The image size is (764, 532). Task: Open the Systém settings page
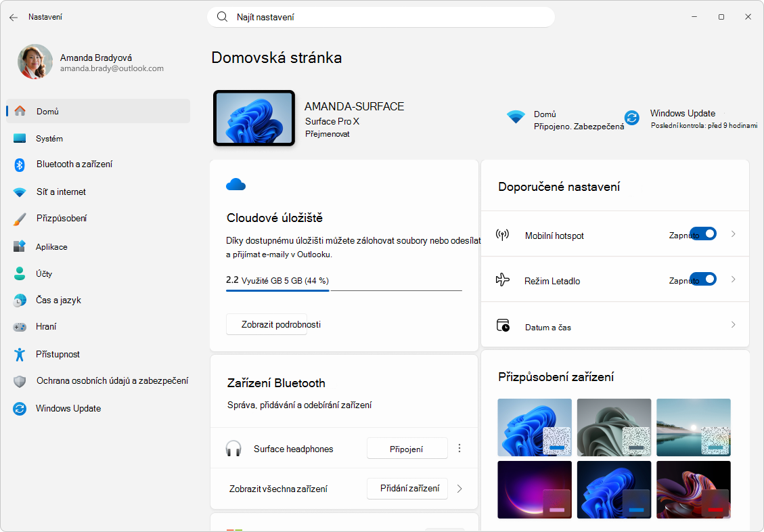tap(98, 138)
